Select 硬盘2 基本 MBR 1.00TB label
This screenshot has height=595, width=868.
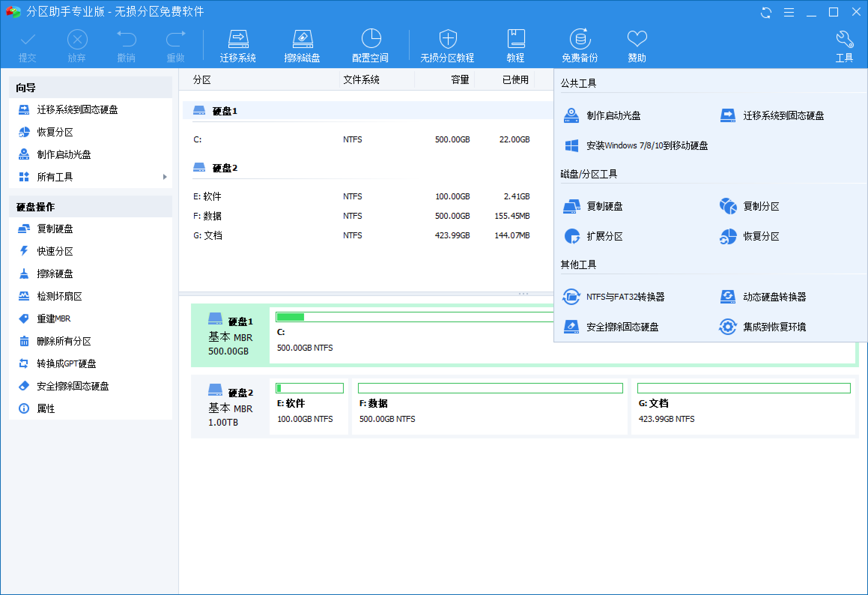(x=230, y=407)
